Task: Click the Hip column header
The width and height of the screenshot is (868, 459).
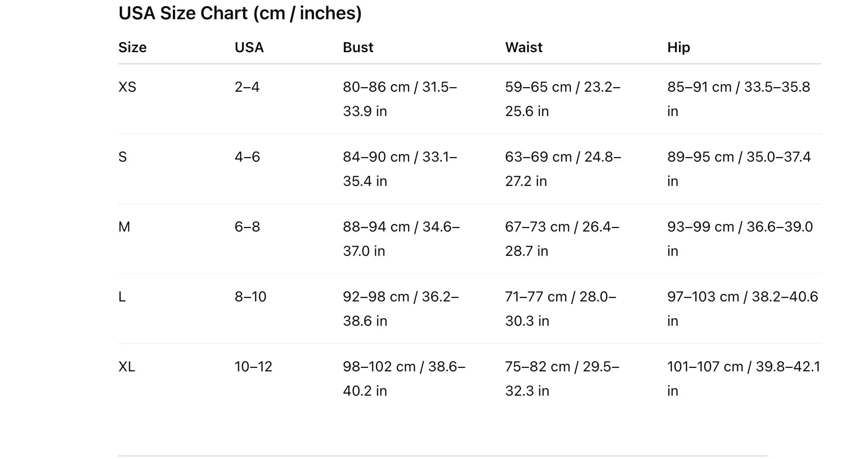Action: coord(678,48)
